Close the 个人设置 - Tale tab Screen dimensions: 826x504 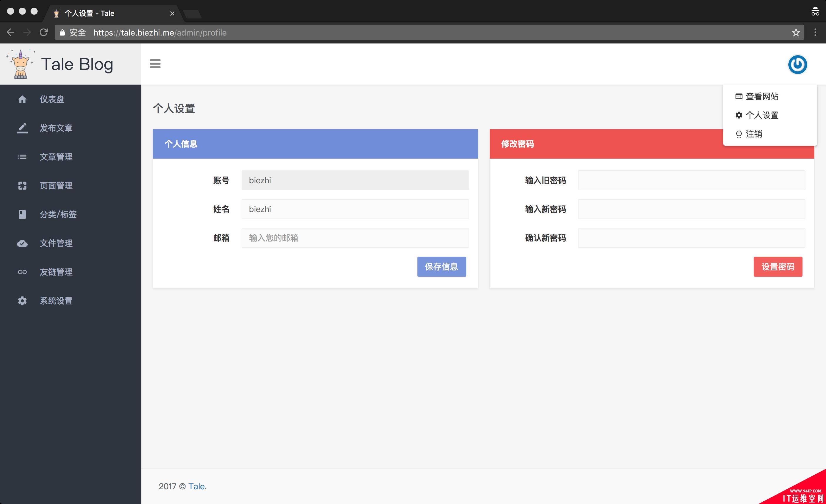[172, 14]
